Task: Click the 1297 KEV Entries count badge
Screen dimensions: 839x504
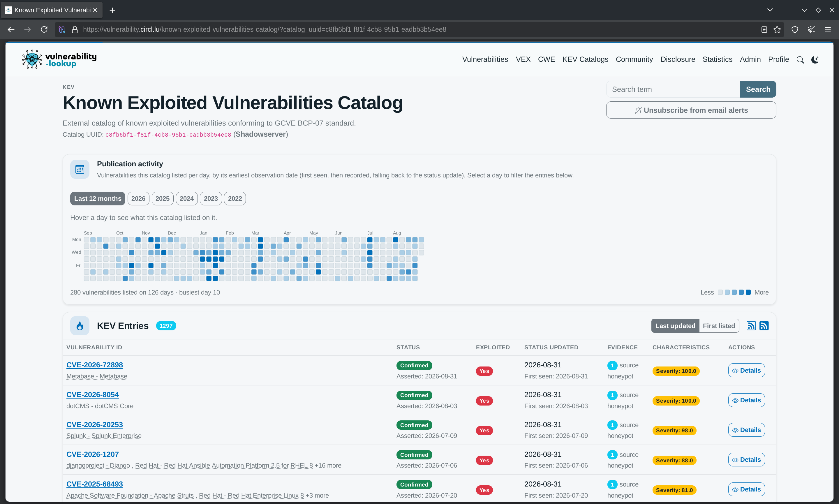Action: tap(166, 326)
